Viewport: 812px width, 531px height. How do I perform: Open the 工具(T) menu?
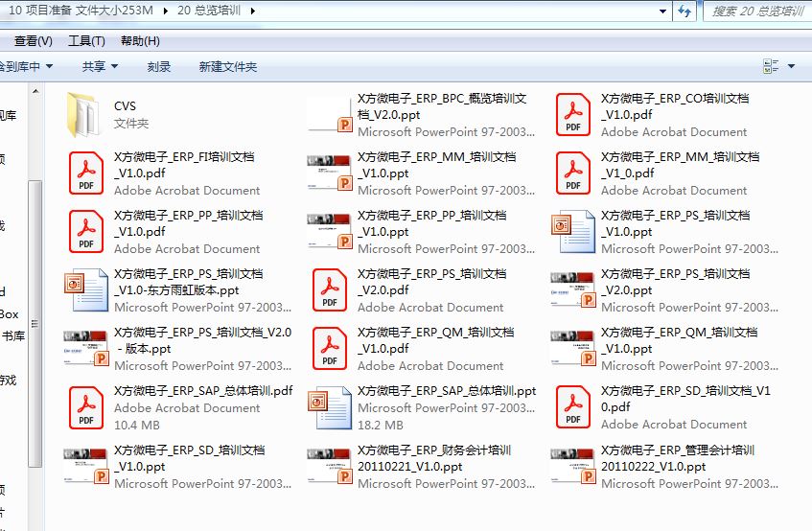pos(86,41)
